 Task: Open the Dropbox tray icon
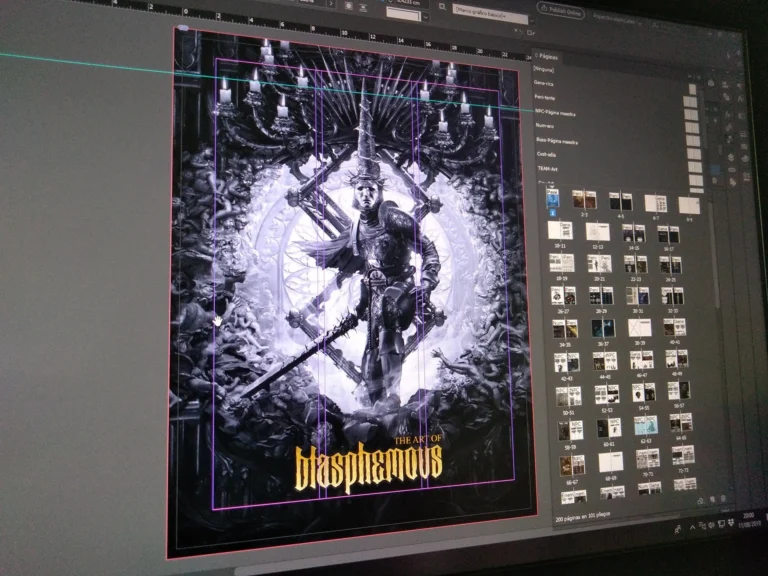point(731,523)
